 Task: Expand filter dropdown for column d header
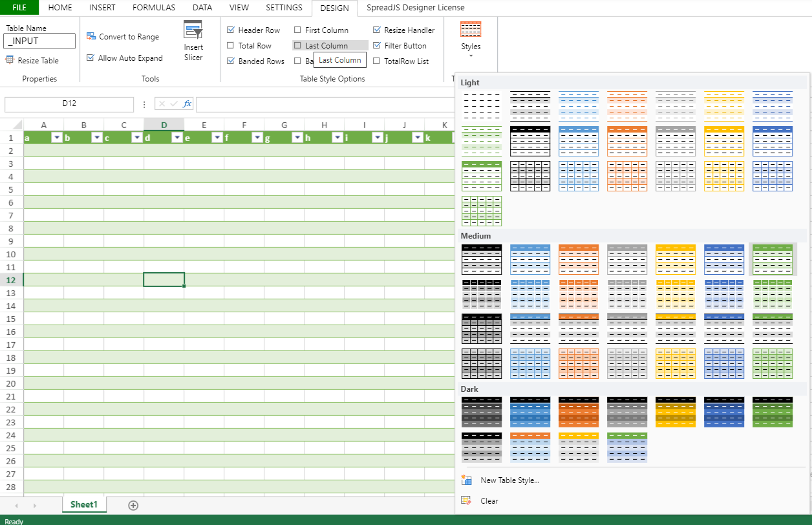[x=176, y=138]
